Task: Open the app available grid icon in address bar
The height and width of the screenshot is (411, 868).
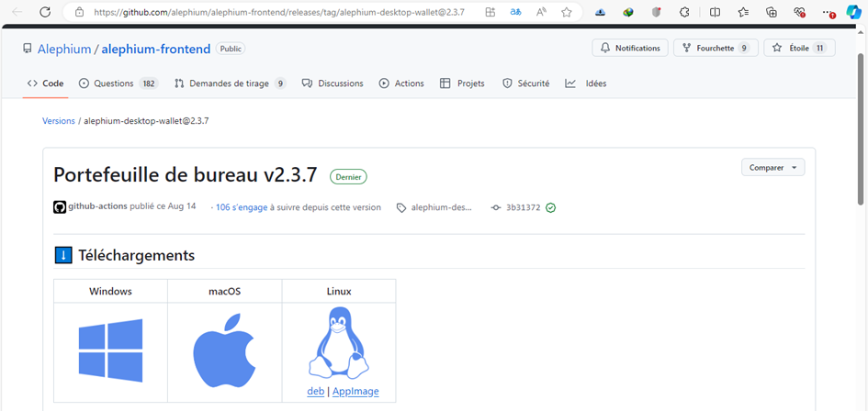Action: click(490, 12)
